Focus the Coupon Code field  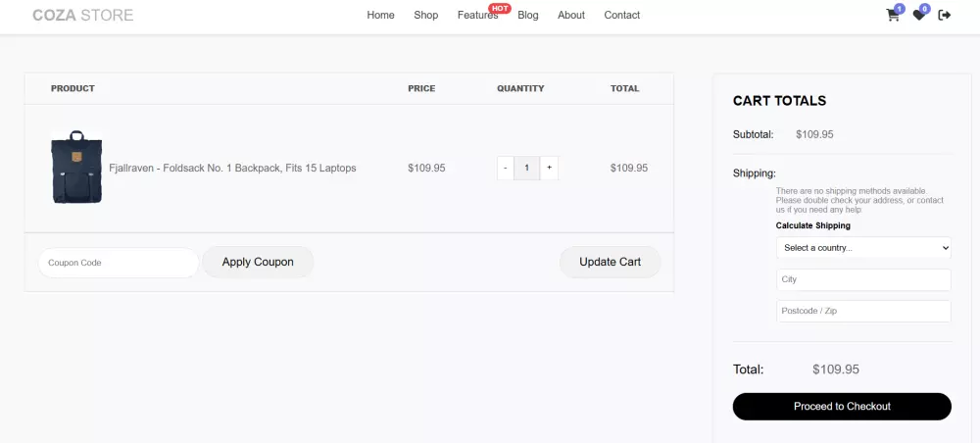[118, 263]
